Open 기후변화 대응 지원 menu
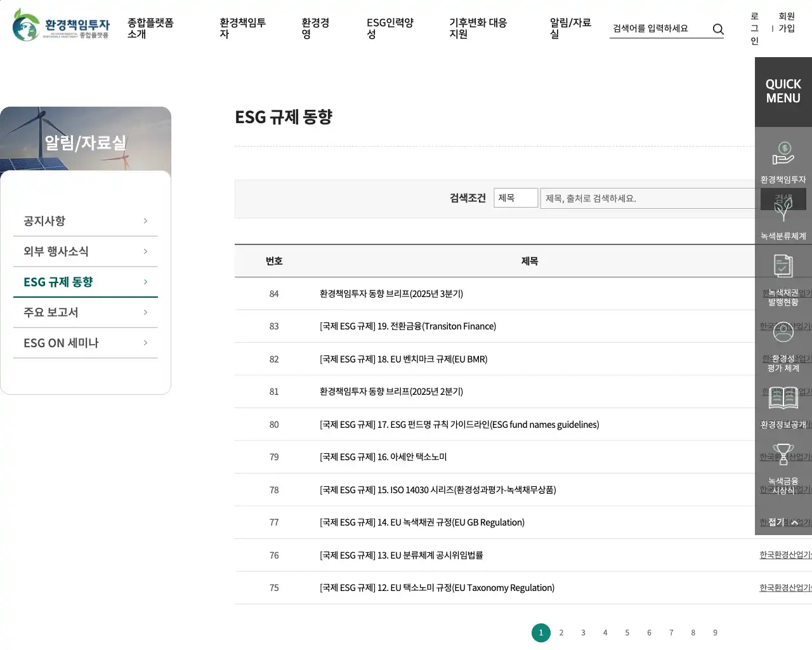812x650 pixels. point(478,29)
